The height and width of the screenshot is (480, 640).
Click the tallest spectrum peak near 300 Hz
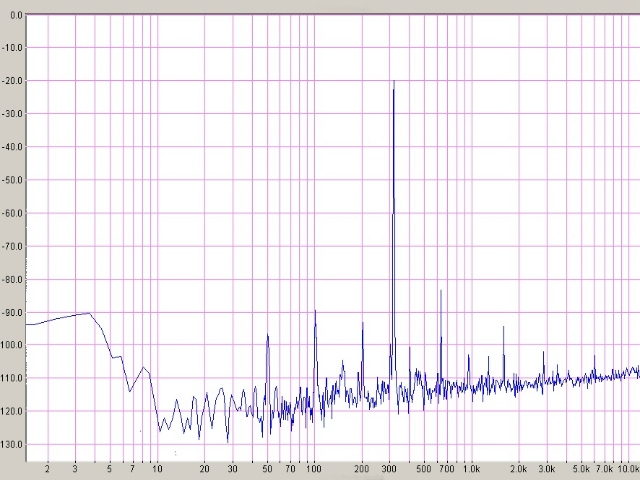[394, 82]
